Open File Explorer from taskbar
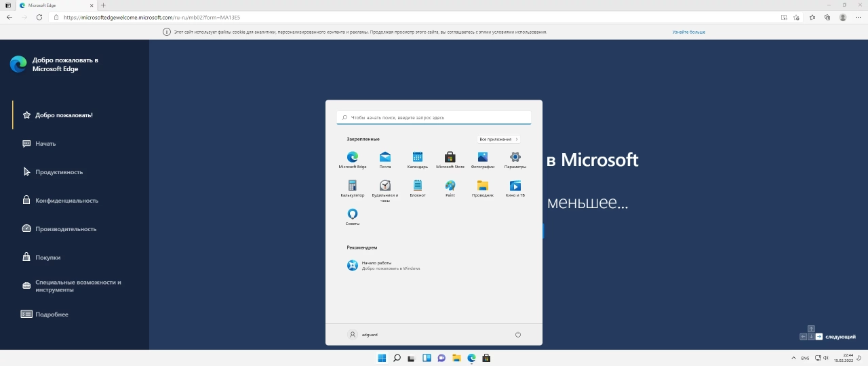Viewport: 868px width, 366px height. (x=456, y=358)
